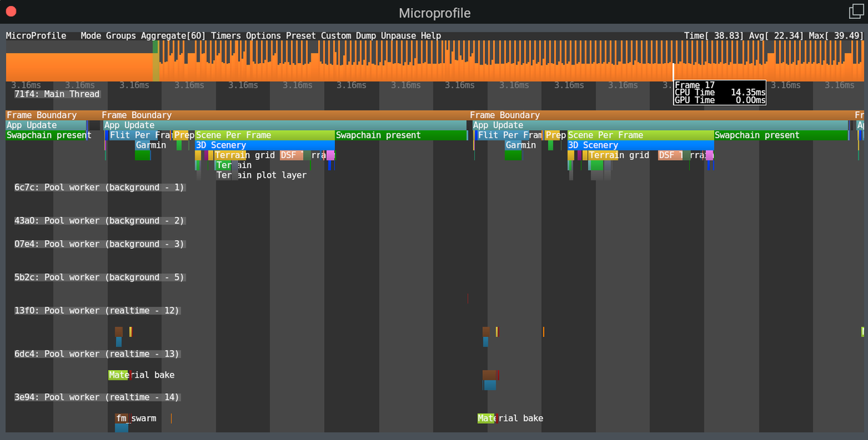Select the 07e4 Pool worker background-3 label

coord(99,244)
